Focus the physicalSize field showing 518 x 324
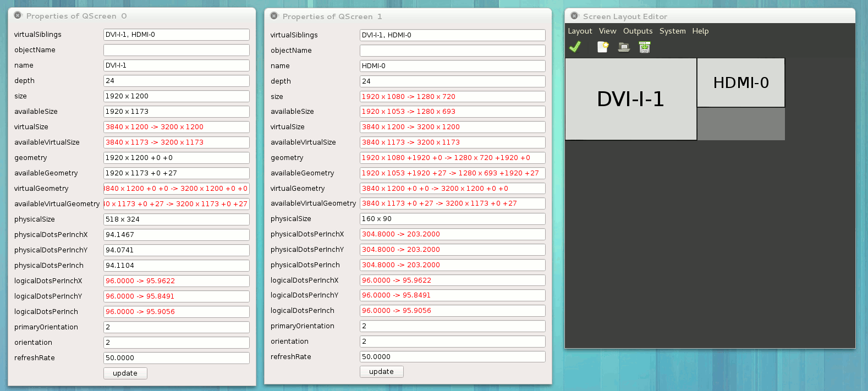Viewport: 868px width, 391px height. (x=176, y=219)
